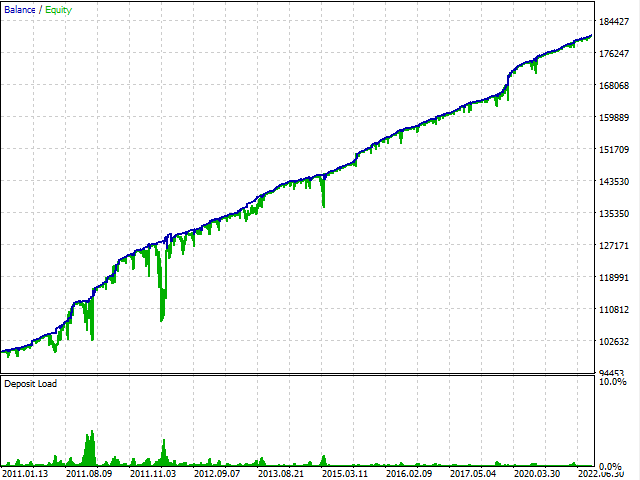This screenshot has height=480, width=640.
Task: Click the 102632 axis value
Action: pos(614,342)
